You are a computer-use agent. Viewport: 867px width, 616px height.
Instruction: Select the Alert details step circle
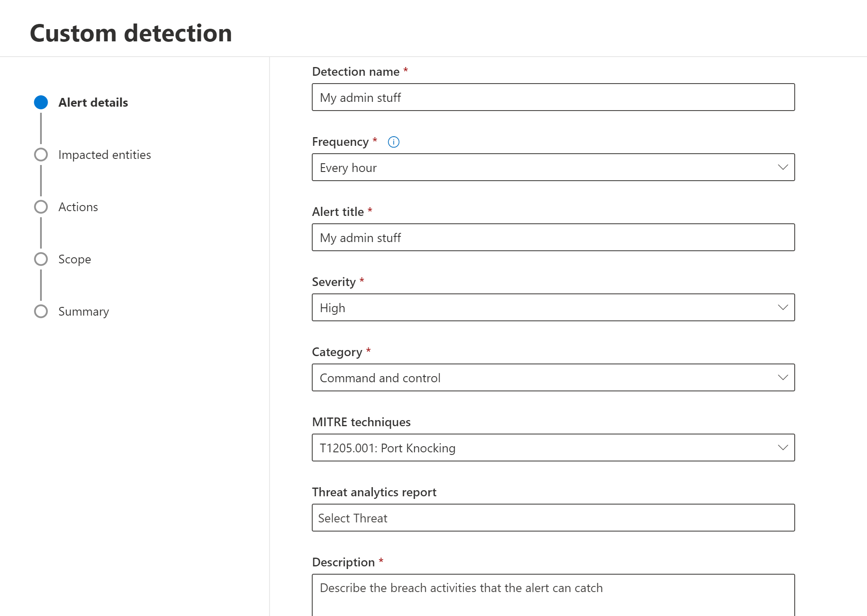click(41, 102)
